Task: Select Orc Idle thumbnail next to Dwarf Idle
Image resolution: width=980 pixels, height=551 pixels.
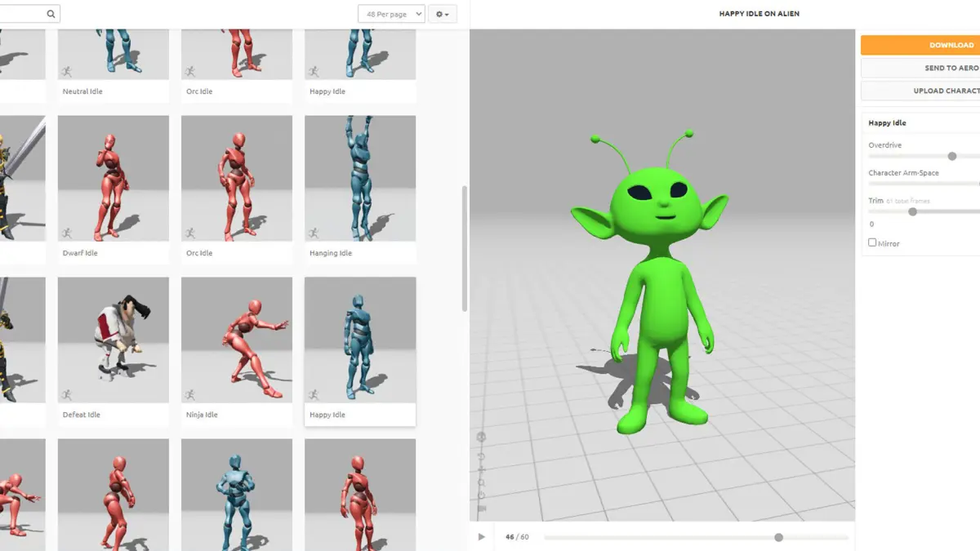Action: [237, 178]
